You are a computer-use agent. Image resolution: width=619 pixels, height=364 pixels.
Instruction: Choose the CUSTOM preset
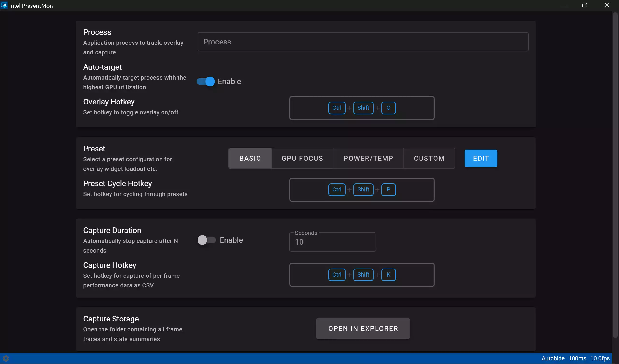tap(429, 158)
